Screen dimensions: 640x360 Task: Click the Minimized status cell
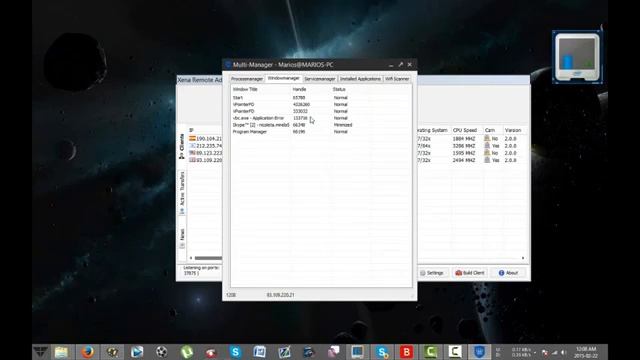[342, 125]
